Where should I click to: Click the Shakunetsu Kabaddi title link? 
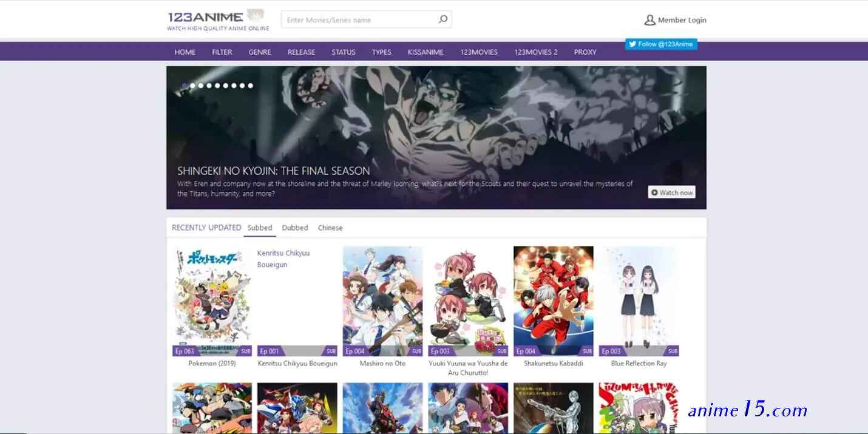pyautogui.click(x=554, y=364)
